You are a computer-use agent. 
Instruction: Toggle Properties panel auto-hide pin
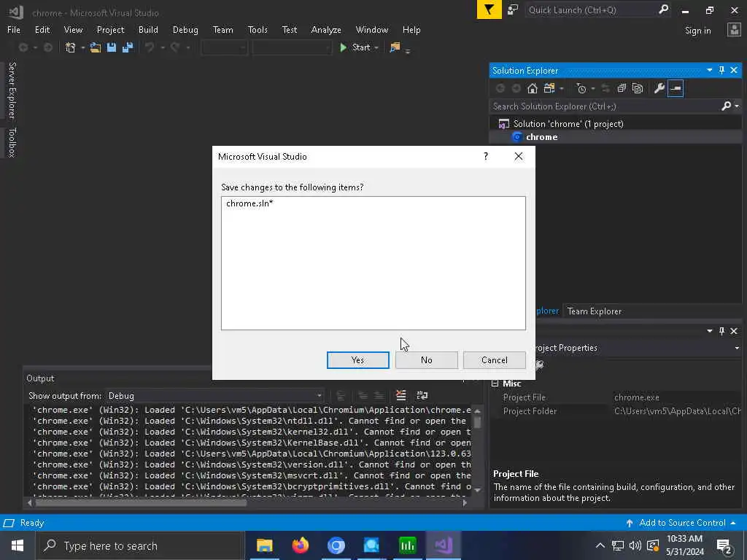(721, 331)
